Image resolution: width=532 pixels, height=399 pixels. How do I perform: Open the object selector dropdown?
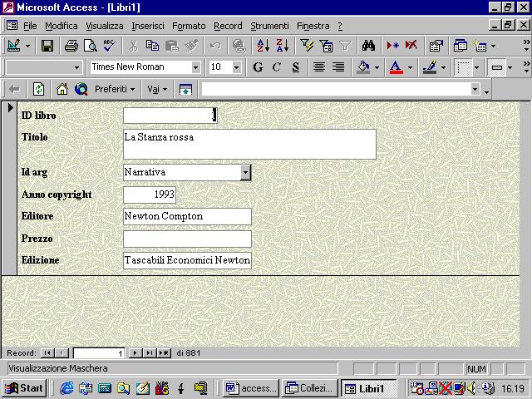(x=77, y=67)
